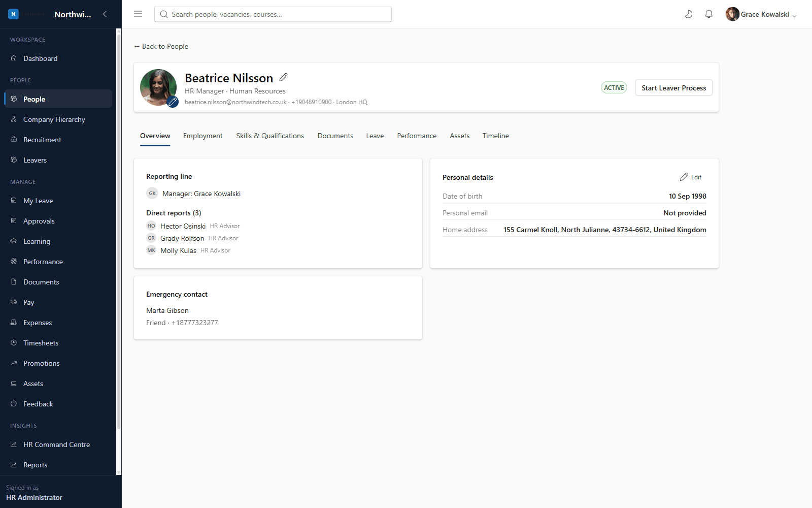The height and width of the screenshot is (508, 812).
Task: Open Reports in sidebar
Action: click(58, 465)
